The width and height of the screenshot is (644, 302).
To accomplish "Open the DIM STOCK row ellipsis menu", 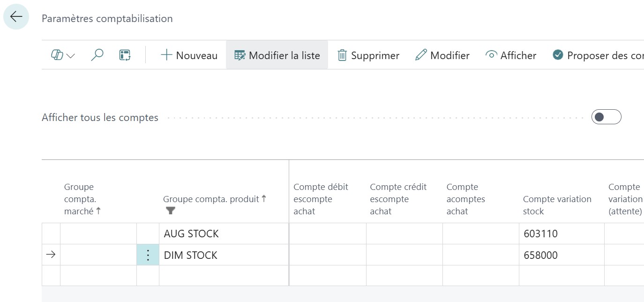I will (148, 255).
